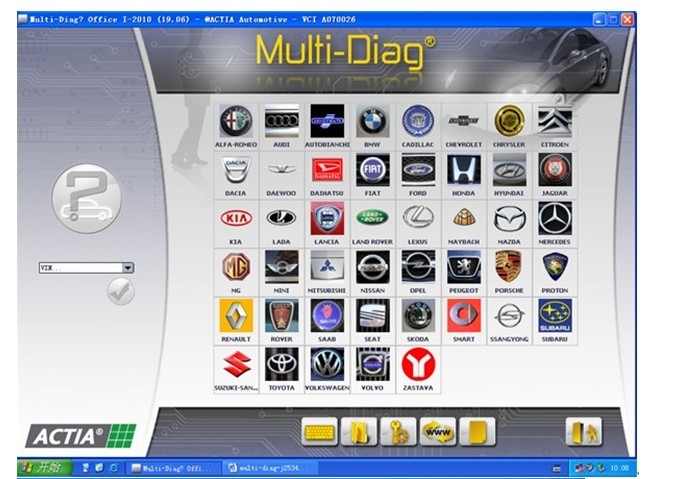Image resolution: width=676 pixels, height=479 pixels.
Task: Open the yellow keyboard tool
Action: click(319, 432)
